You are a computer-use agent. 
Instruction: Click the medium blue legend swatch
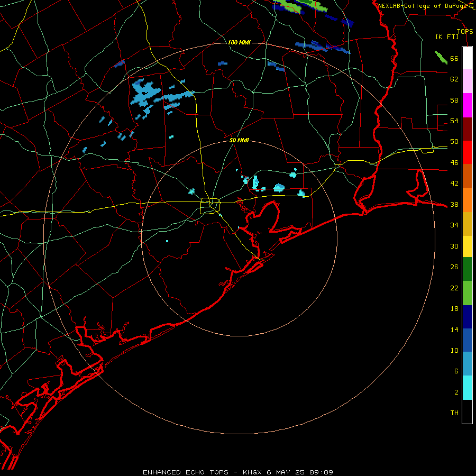467,340
